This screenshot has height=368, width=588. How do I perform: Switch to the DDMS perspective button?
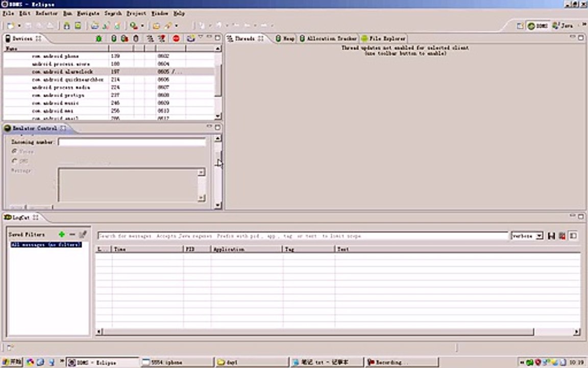537,26
